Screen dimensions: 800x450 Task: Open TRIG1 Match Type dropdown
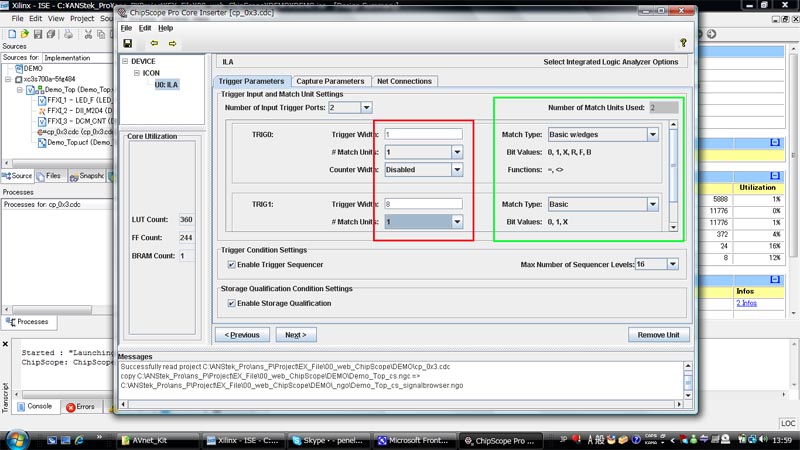click(x=653, y=205)
